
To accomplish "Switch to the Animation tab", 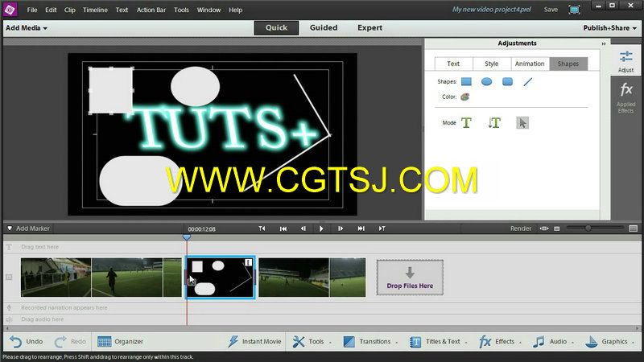I will (x=530, y=64).
